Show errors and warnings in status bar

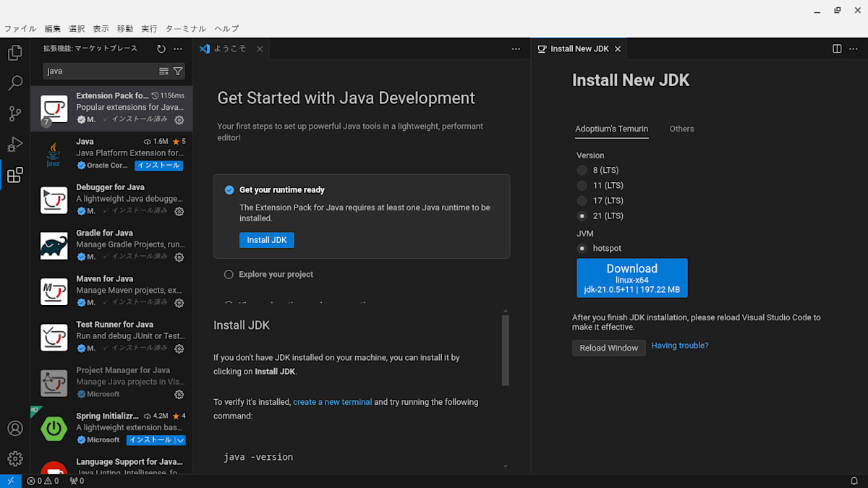coord(43,481)
